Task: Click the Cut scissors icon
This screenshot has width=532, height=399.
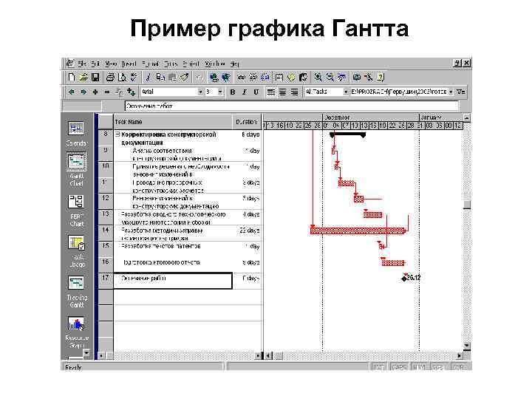Action: coord(148,78)
